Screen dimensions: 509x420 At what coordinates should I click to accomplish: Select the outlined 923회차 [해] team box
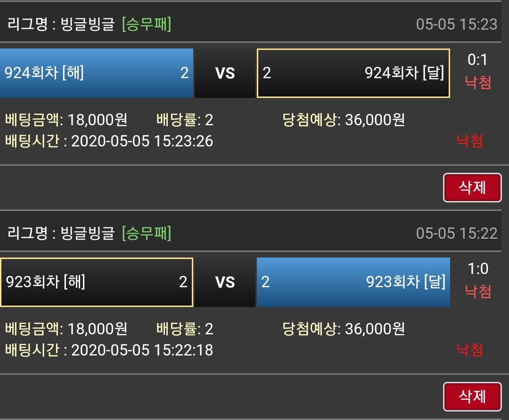(96, 282)
